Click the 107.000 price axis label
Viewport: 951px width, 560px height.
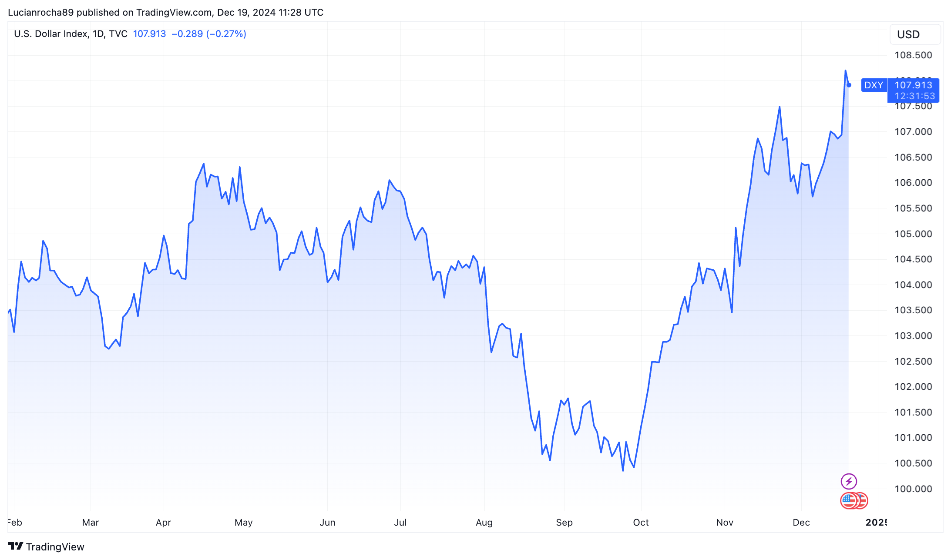[x=913, y=132]
